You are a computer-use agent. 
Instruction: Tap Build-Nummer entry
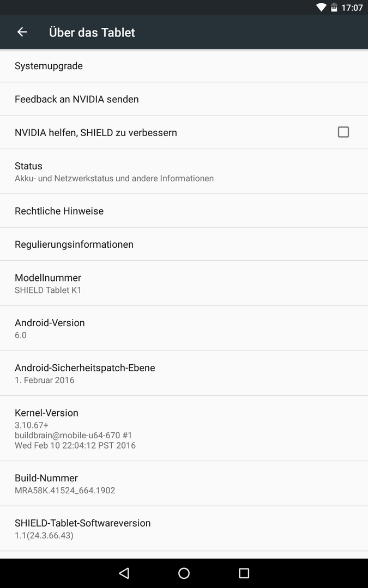[x=184, y=484]
